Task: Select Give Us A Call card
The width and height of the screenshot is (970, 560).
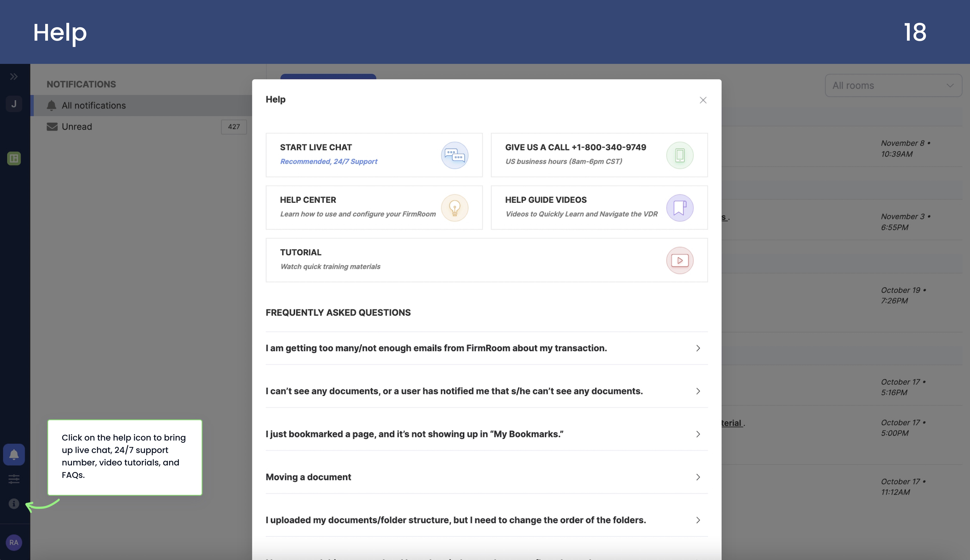Action: (599, 155)
